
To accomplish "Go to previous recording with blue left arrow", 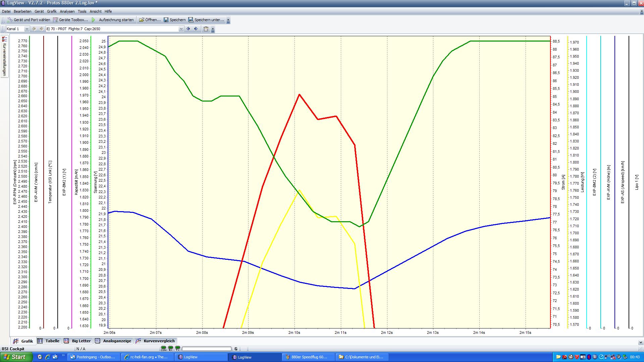I will tap(188, 29).
